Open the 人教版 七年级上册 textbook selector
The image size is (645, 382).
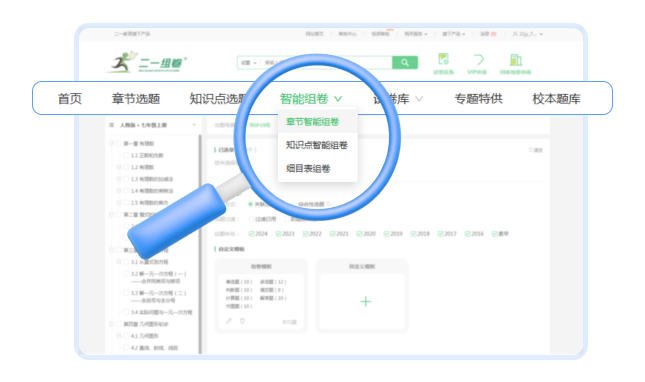tap(152, 125)
